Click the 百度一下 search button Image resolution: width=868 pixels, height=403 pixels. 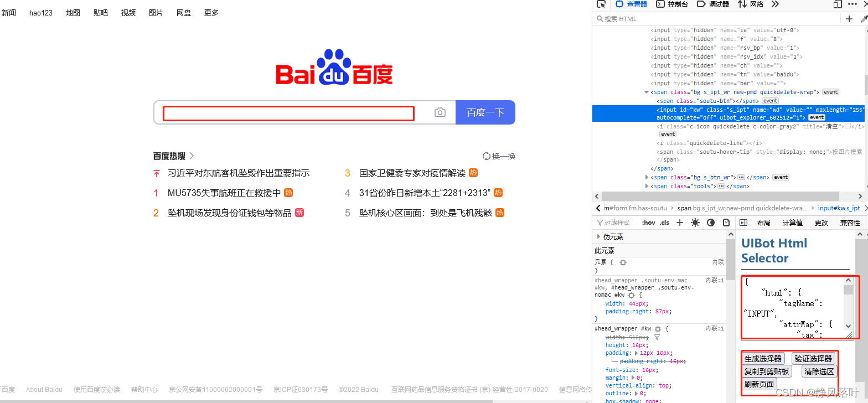point(485,112)
